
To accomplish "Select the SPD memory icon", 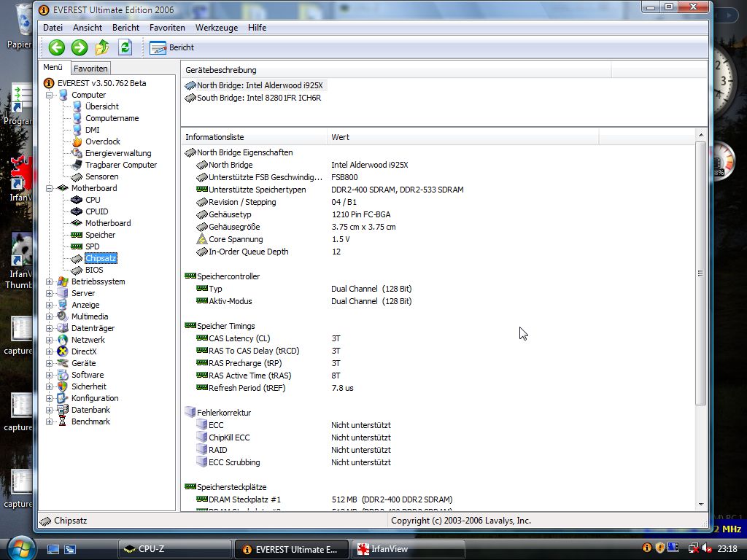I will tap(77, 246).
